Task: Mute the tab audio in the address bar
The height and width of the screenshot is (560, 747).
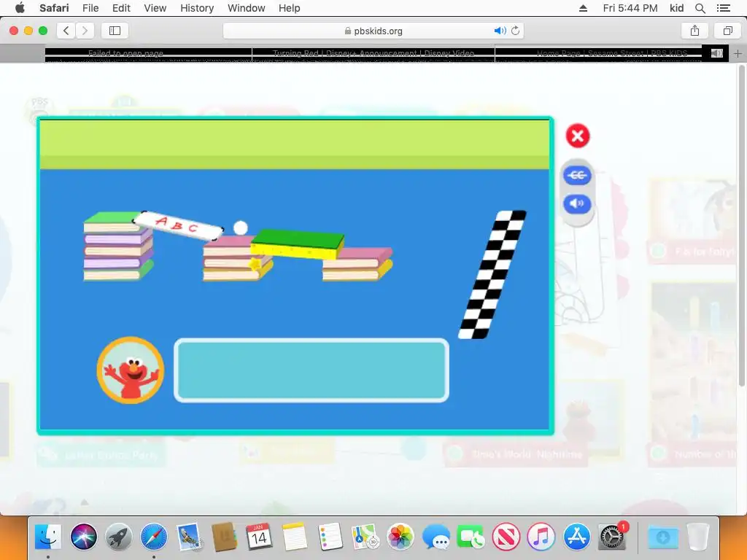Action: (x=500, y=31)
